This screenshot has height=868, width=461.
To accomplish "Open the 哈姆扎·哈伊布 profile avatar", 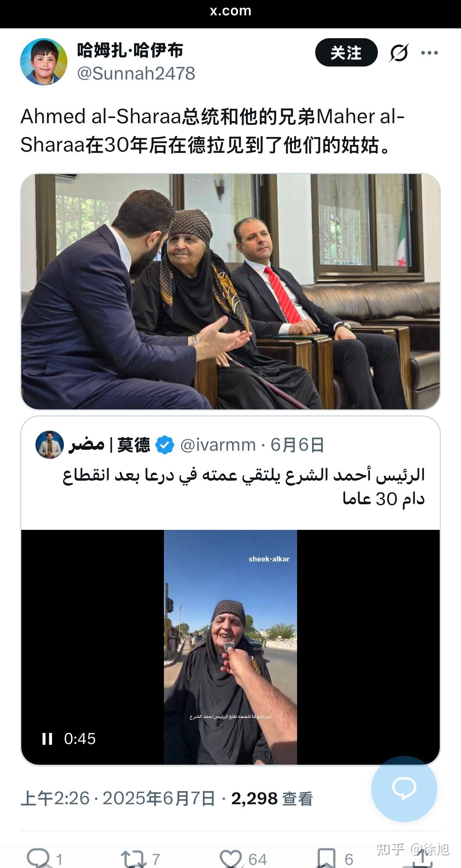I will (44, 61).
